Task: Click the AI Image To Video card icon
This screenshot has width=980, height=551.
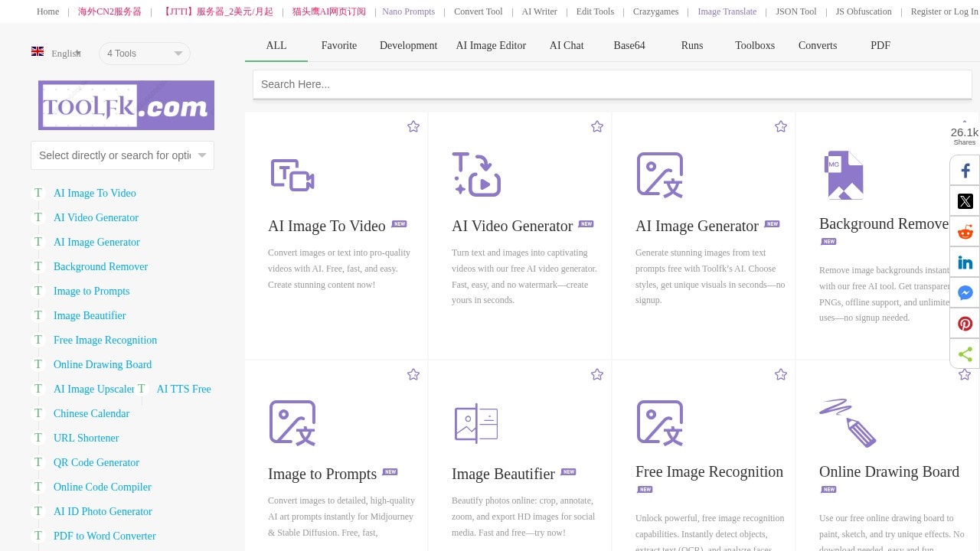Action: coord(292,175)
